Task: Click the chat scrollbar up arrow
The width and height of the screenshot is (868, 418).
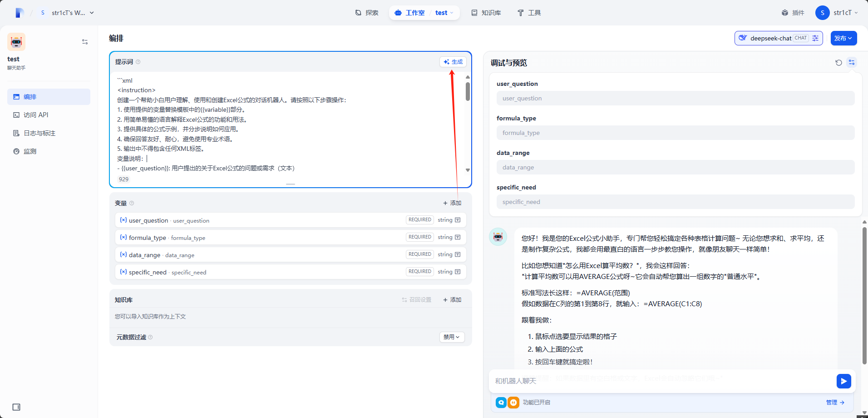Action: coord(864,222)
